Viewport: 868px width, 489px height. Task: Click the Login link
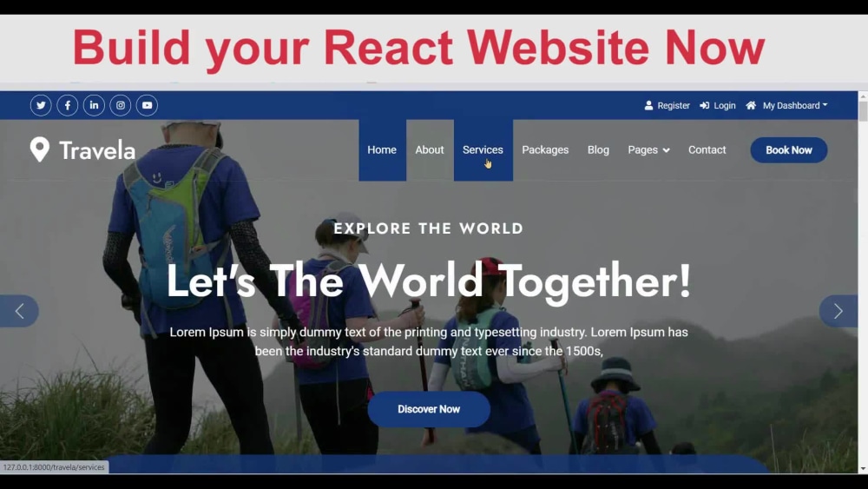click(725, 105)
